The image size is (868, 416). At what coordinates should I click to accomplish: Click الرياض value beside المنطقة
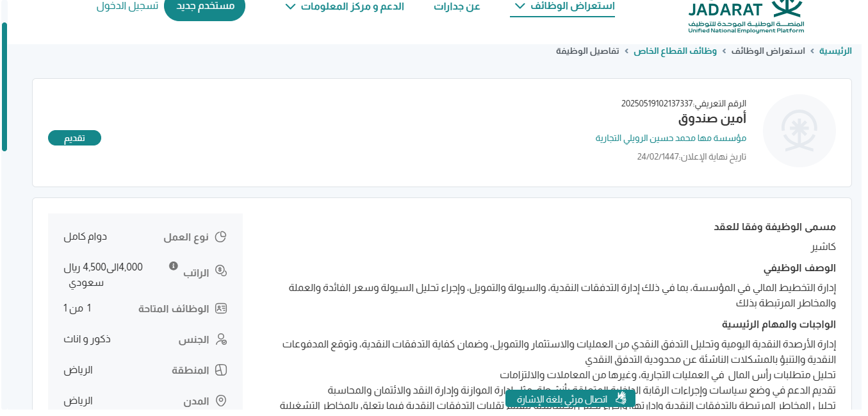tap(78, 370)
